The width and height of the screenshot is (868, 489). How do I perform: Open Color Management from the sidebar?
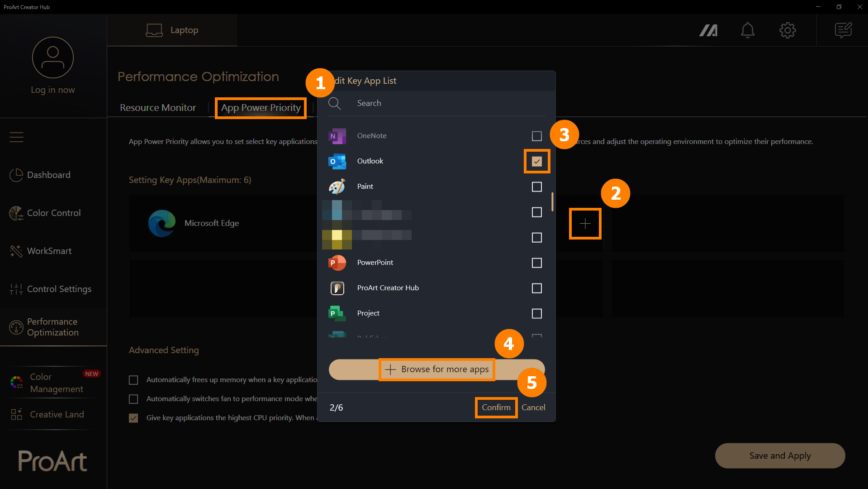pyautogui.click(x=53, y=383)
